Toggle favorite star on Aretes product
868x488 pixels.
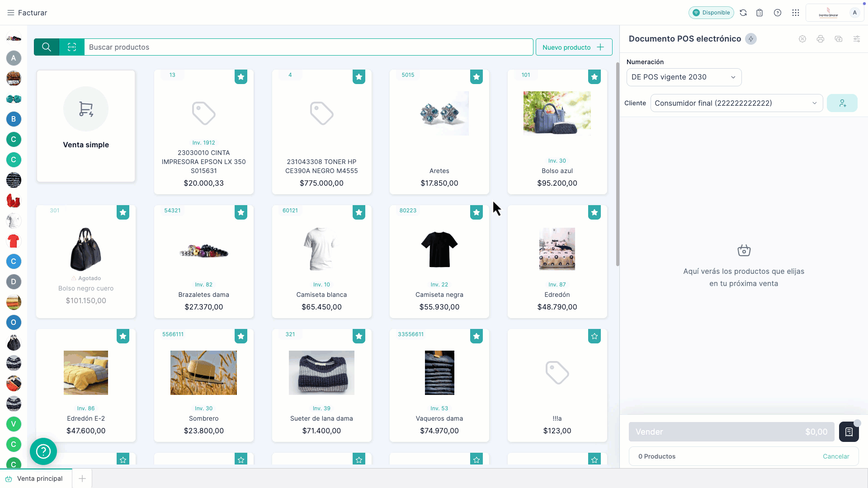(x=476, y=77)
